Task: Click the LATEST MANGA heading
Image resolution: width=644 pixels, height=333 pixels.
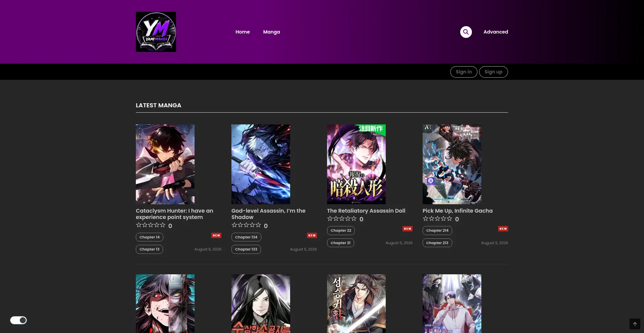Action: pyautogui.click(x=158, y=105)
